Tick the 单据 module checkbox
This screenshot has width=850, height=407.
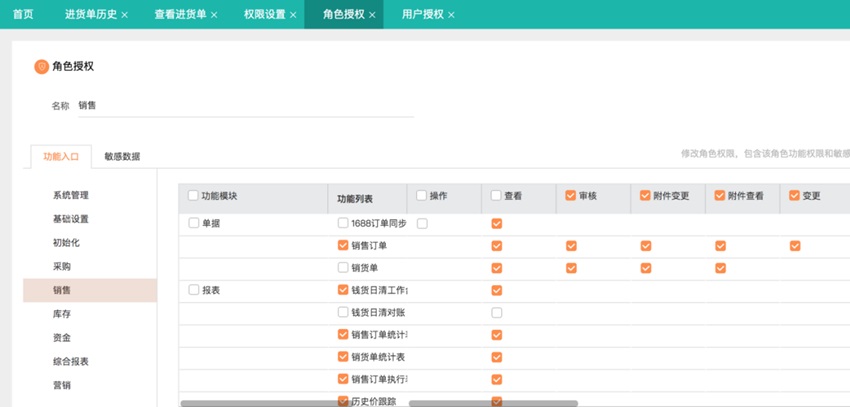tap(194, 224)
